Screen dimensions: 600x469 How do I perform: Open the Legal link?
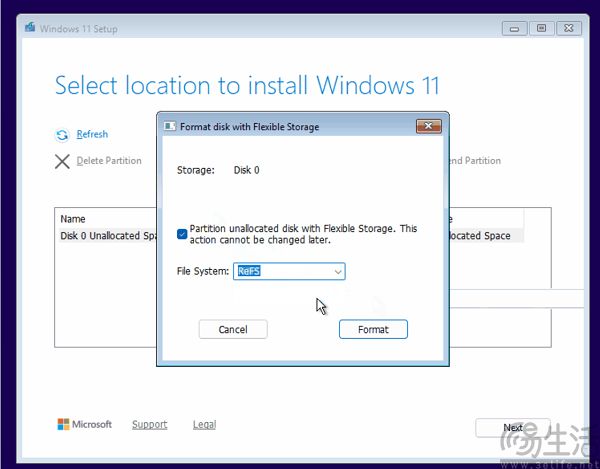(204, 424)
